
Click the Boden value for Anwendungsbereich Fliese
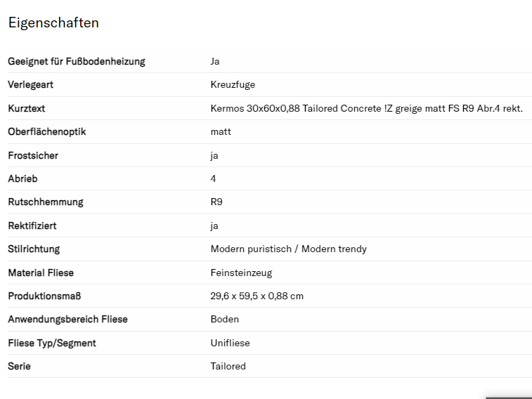click(x=225, y=319)
